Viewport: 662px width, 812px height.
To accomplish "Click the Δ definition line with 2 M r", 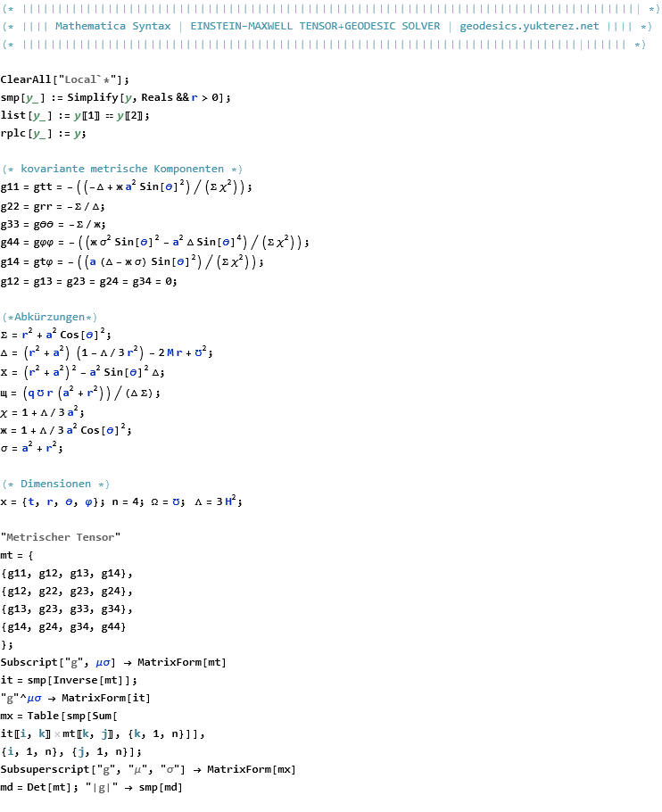I will (107, 352).
